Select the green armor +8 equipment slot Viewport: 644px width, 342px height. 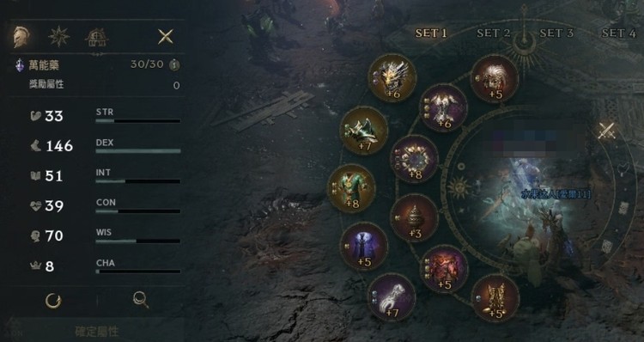tap(351, 188)
